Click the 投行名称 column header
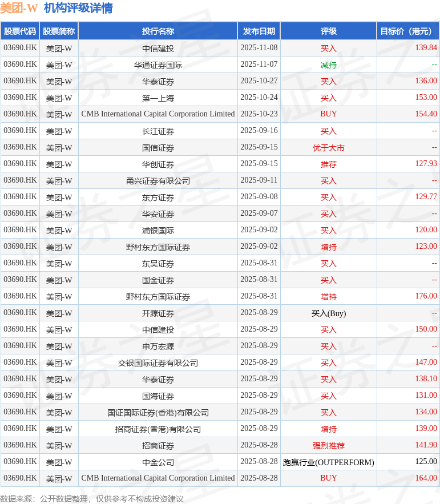 pyautogui.click(x=158, y=31)
